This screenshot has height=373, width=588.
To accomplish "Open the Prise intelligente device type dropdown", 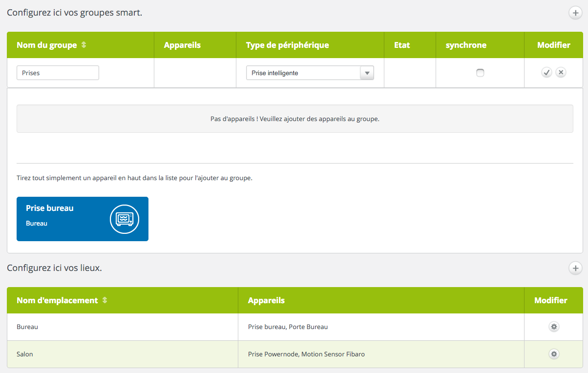I will pos(310,73).
